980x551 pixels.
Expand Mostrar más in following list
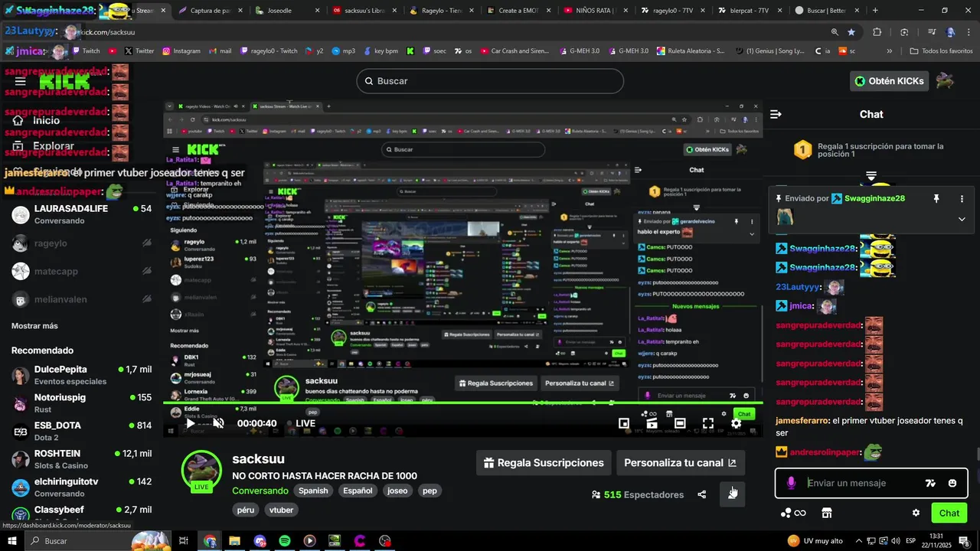click(x=34, y=326)
